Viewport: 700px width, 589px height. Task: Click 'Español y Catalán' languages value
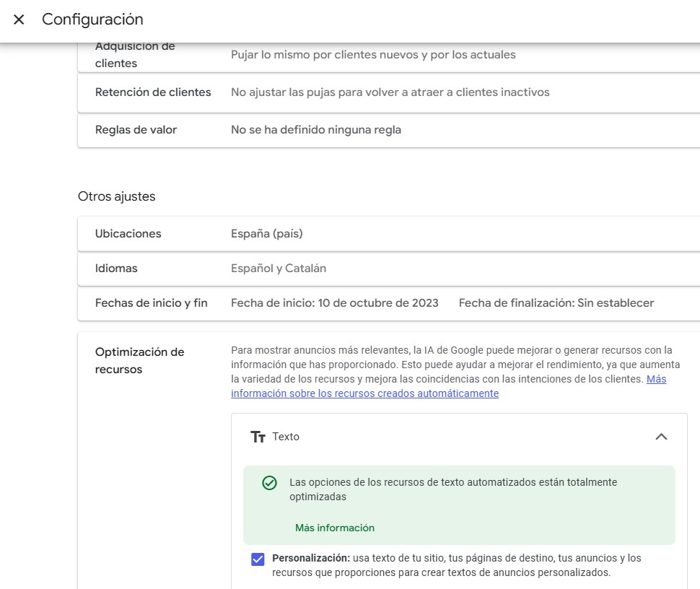click(279, 269)
